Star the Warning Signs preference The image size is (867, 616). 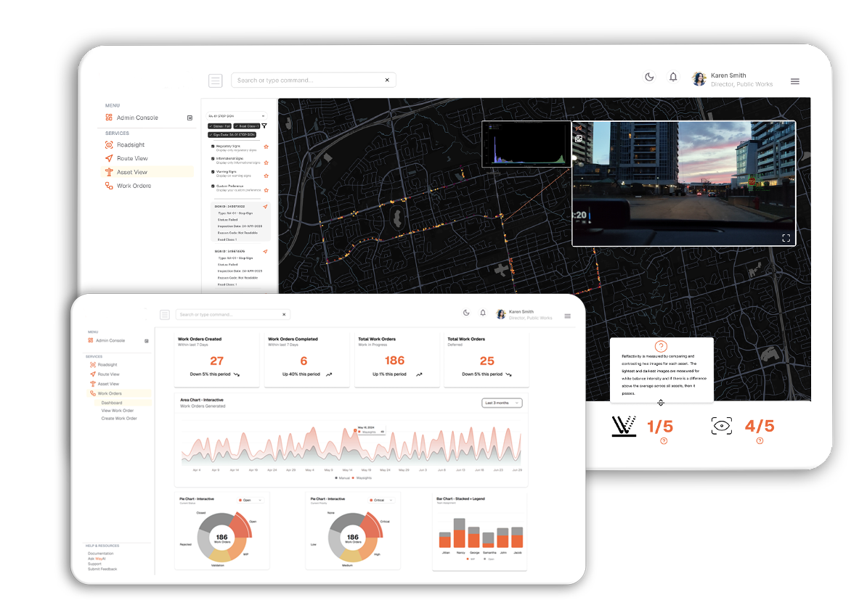pos(266,176)
